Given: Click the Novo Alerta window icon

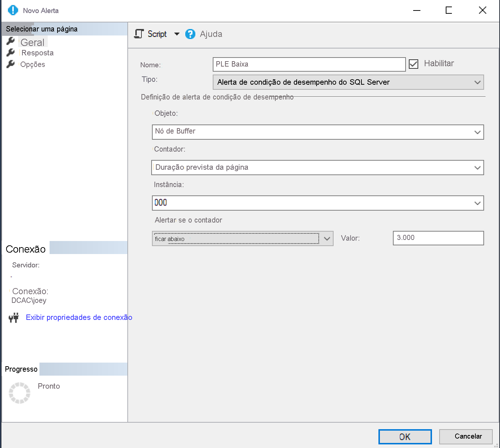Looking at the screenshot, I should click(x=13, y=10).
